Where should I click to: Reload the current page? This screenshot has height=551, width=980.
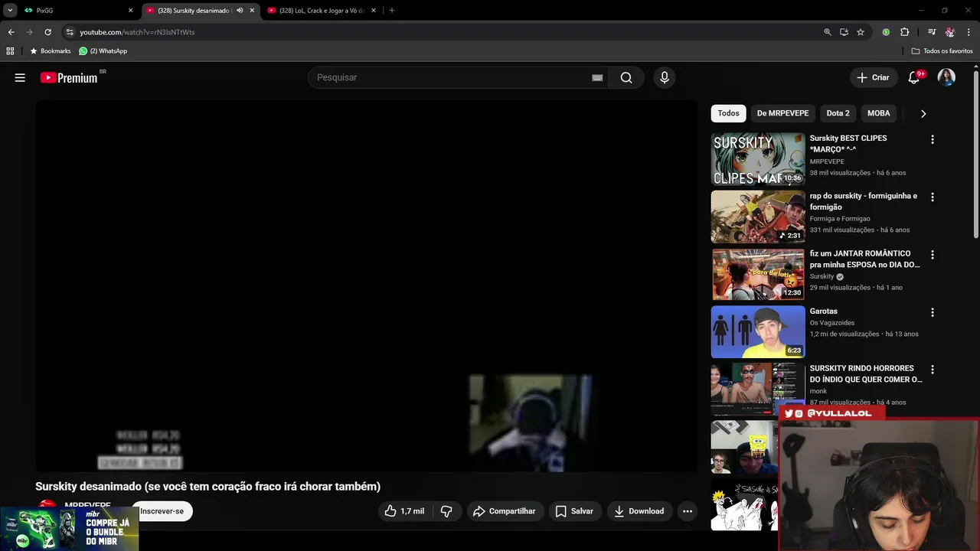[47, 32]
